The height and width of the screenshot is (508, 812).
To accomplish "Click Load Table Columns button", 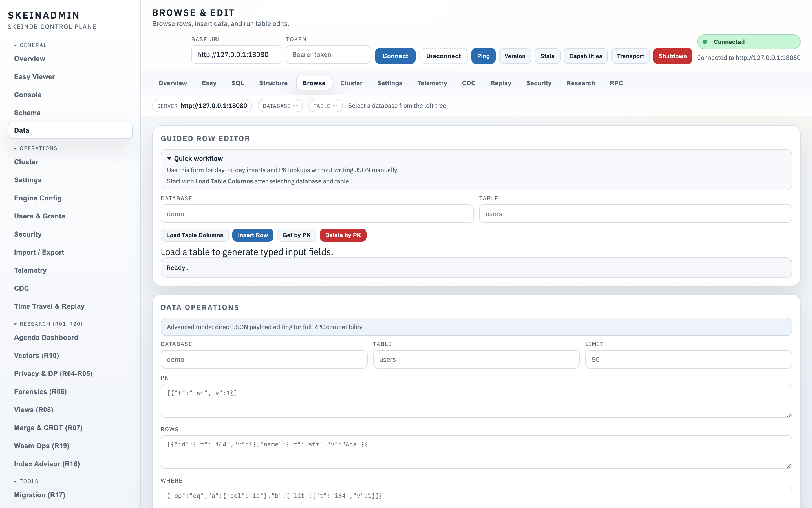I will pos(195,235).
